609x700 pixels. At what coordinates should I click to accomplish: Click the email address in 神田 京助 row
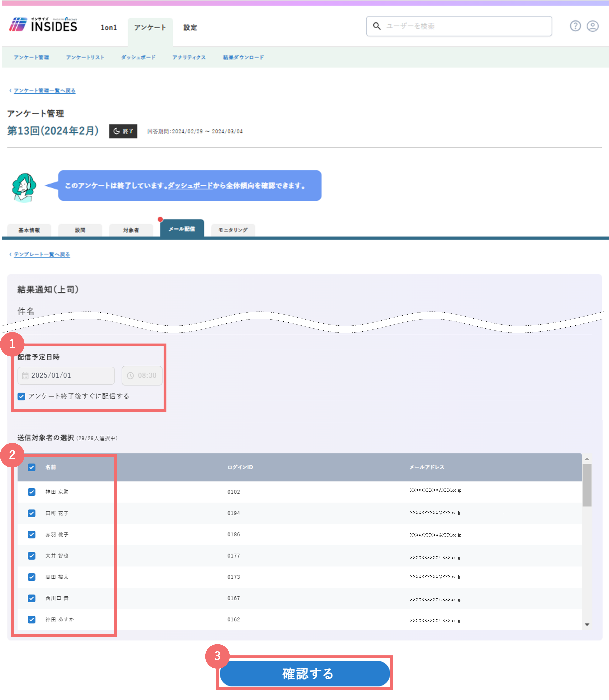436,491
